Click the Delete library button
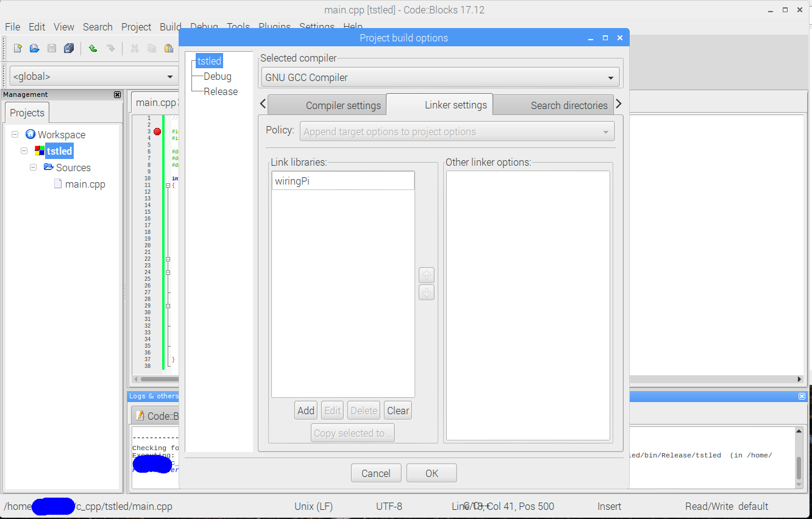This screenshot has height=519, width=812. coord(364,411)
